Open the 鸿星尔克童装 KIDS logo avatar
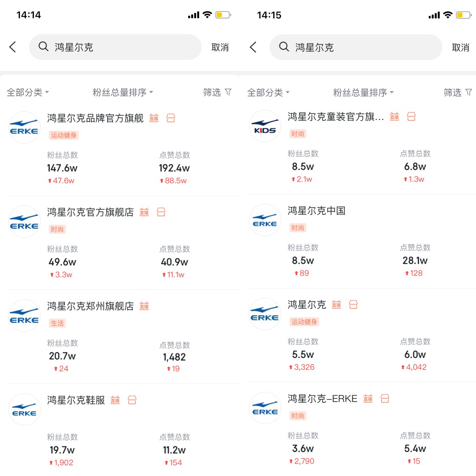 tap(265, 126)
